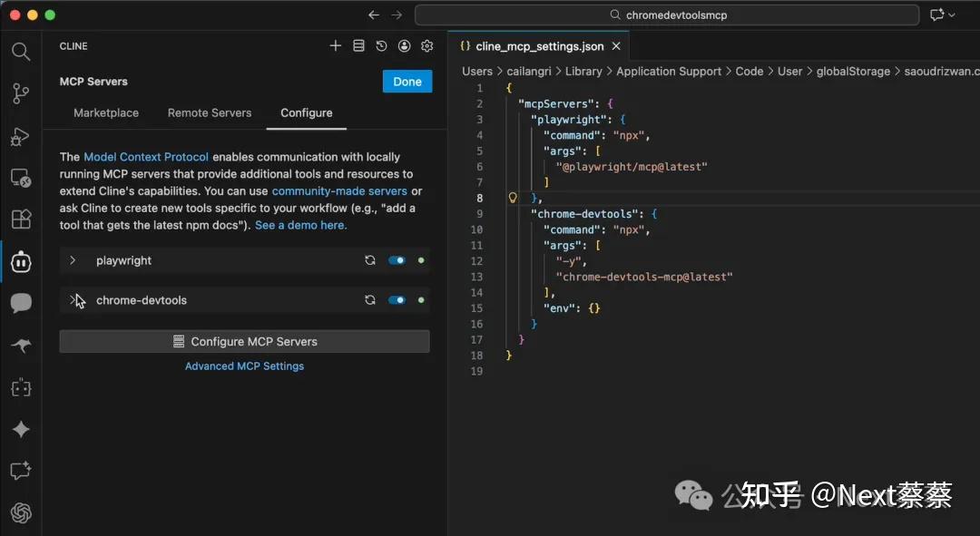This screenshot has height=536, width=980.
Task: Open the Run and Debug view
Action: [x=20, y=136]
